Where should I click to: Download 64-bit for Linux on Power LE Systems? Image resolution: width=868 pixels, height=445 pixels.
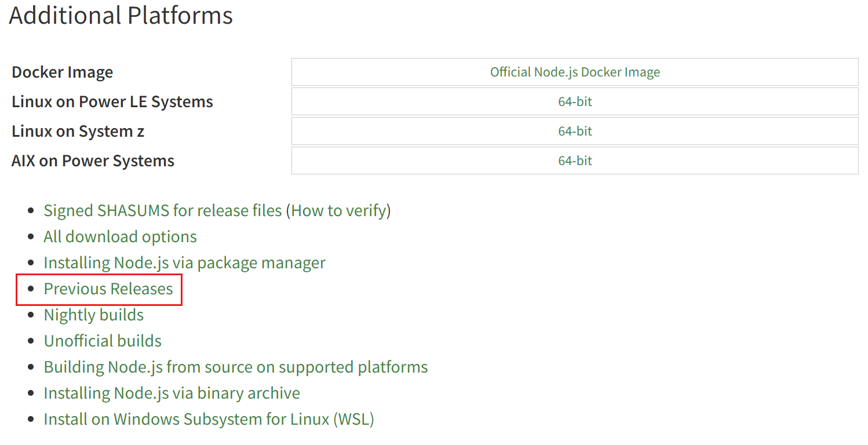pos(575,102)
